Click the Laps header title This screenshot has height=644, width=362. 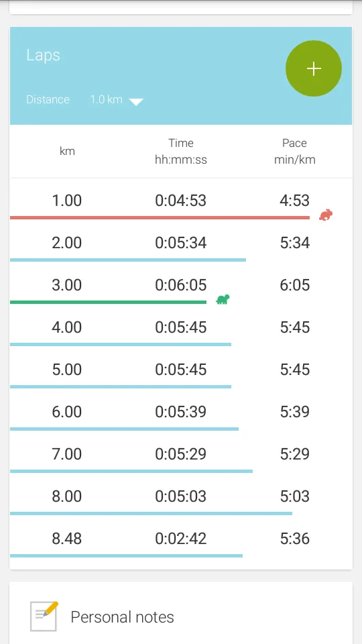point(43,55)
